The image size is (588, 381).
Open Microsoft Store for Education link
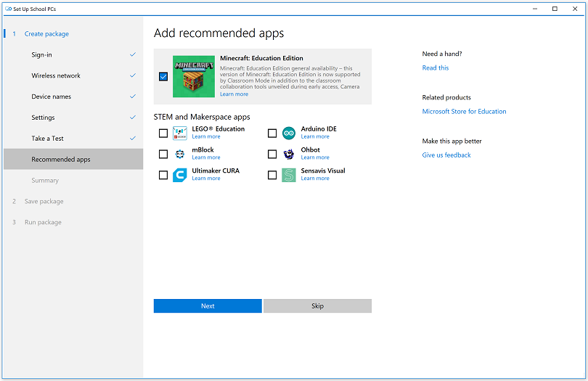point(464,112)
